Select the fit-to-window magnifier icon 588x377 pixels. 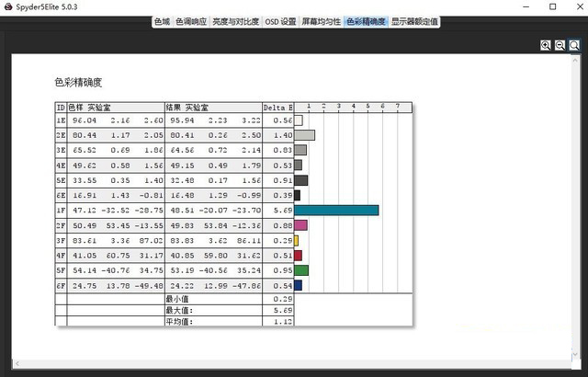574,45
